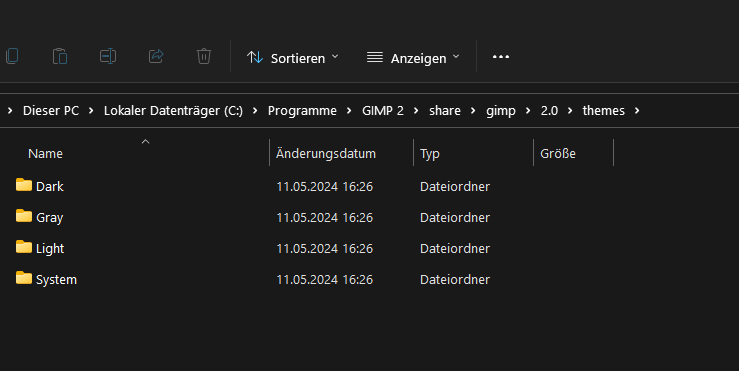The height and width of the screenshot is (371, 739).
Task: Expand chevron after share
Action: coord(473,111)
